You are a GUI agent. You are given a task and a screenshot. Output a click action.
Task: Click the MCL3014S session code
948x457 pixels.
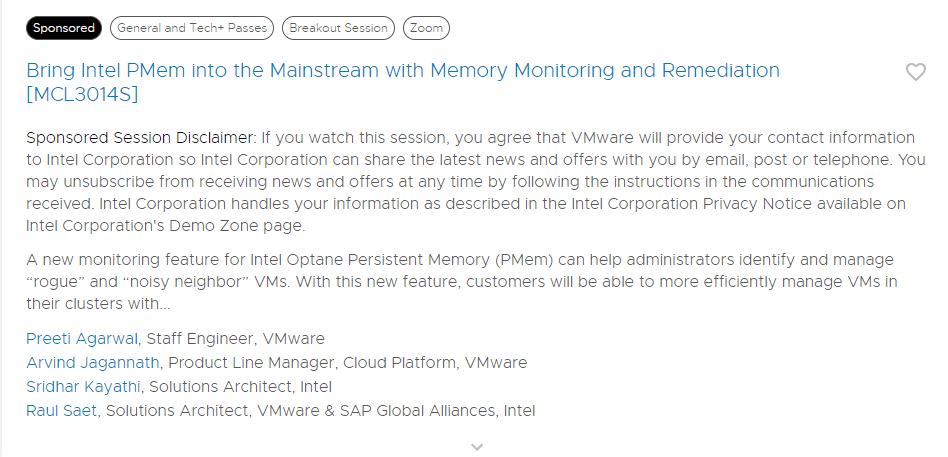click(82, 95)
